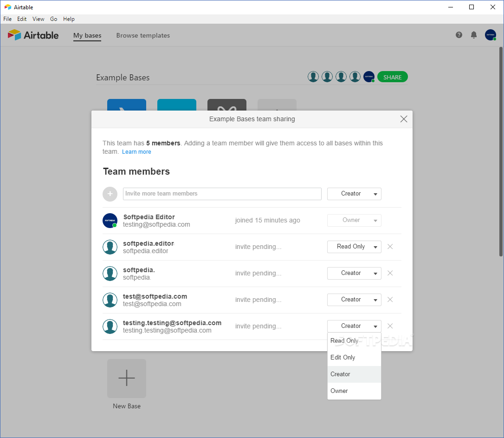Click the Team members heading
The image size is (504, 438).
[136, 171]
